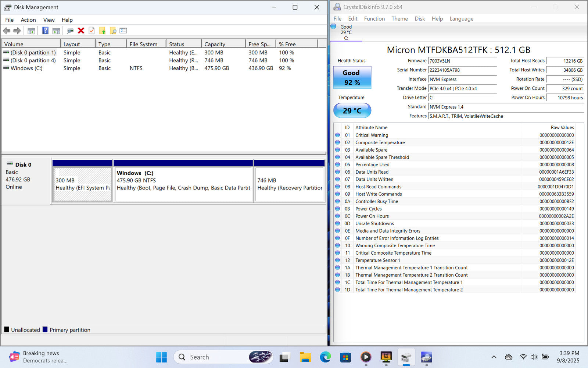Click the folder with magnifier explore icon
This screenshot has height=368, width=588.
click(x=113, y=31)
